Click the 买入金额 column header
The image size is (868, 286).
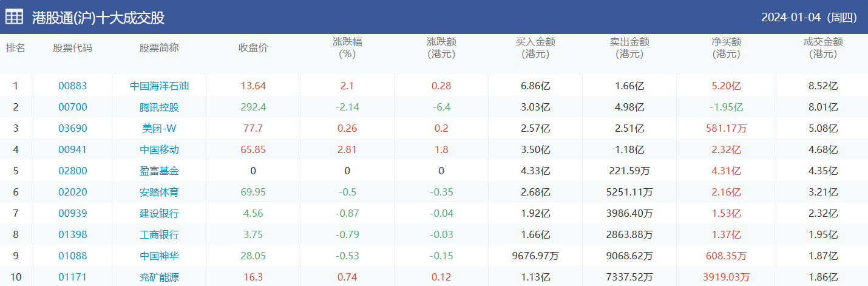tap(535, 48)
